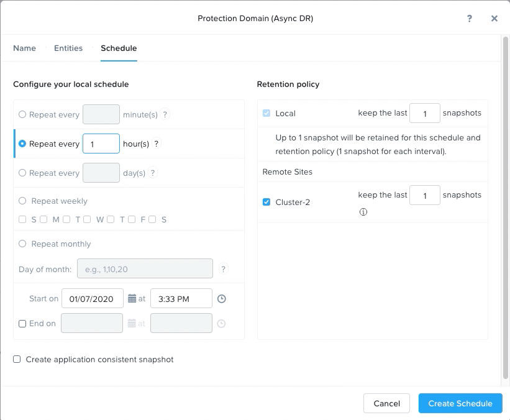510x420 pixels.
Task: Click the help question mark in dialog header
Action: pos(470,19)
